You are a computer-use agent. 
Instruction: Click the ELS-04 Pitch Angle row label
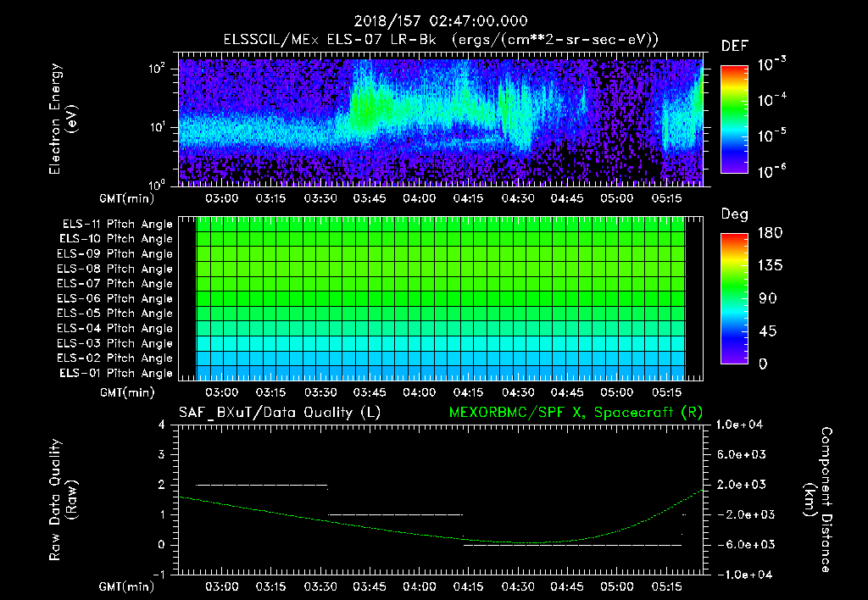click(115, 328)
